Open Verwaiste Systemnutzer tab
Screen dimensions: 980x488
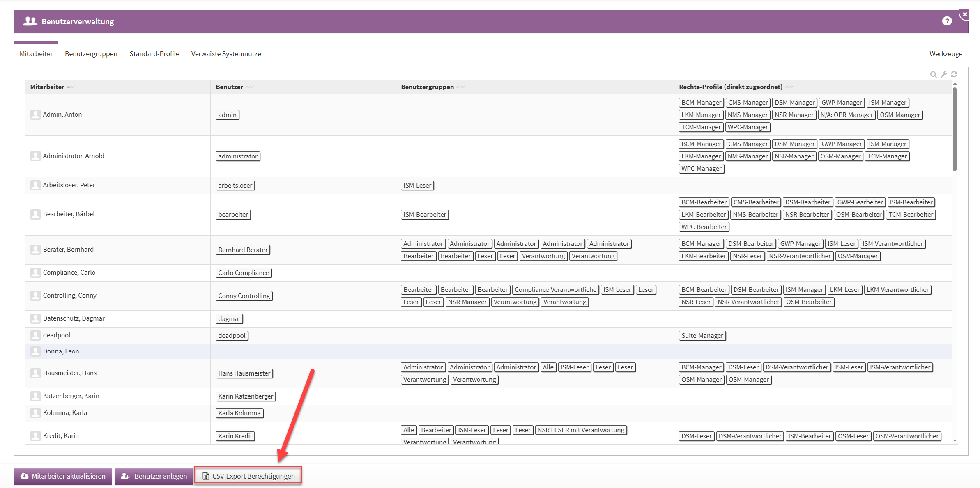tap(227, 54)
